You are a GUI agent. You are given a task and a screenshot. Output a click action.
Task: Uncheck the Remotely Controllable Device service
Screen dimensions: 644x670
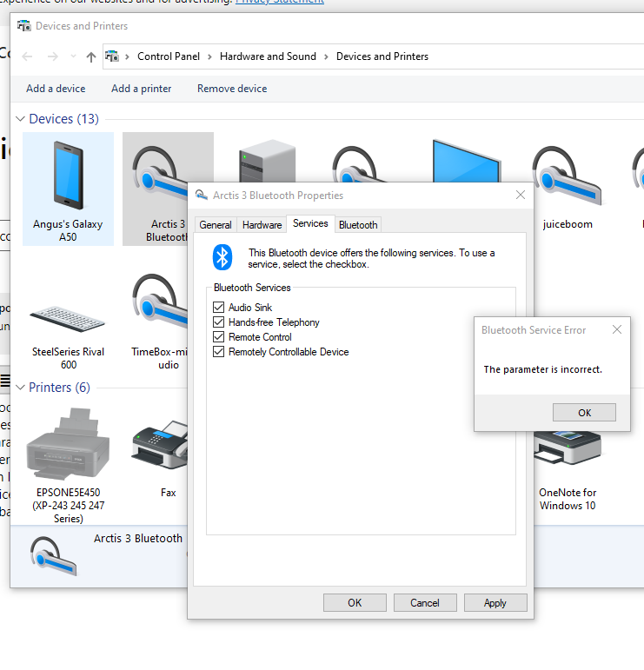point(218,352)
